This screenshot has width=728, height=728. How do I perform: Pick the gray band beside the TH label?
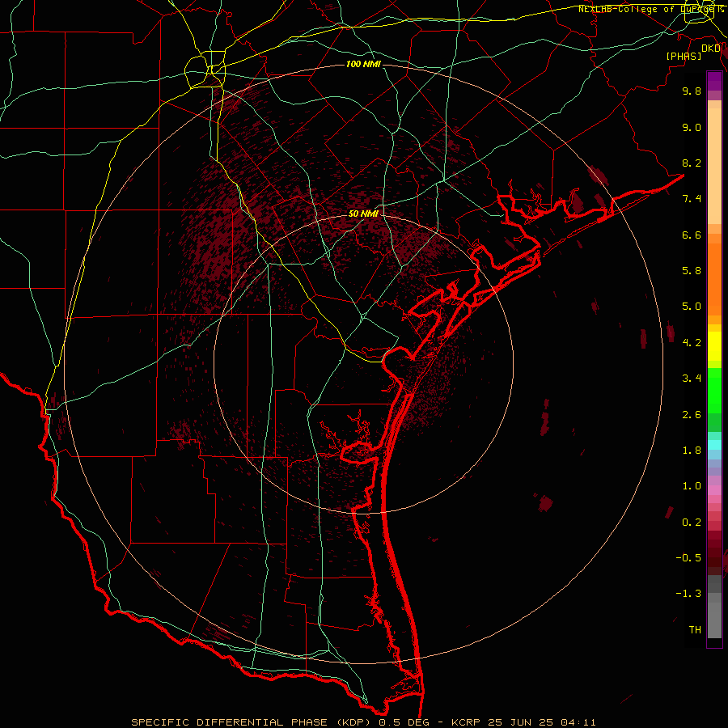point(714,620)
